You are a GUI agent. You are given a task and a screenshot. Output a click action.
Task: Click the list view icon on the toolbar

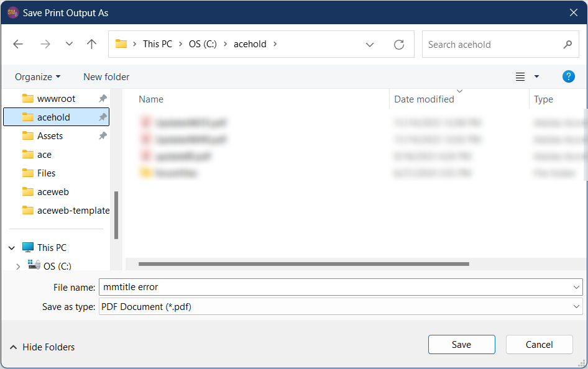pos(520,76)
